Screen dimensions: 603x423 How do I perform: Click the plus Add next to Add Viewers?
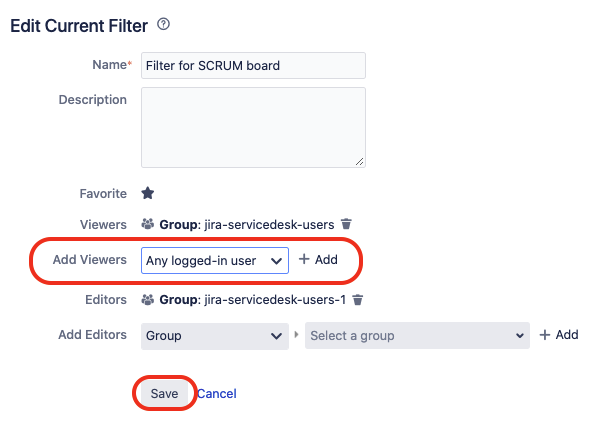[318, 260]
